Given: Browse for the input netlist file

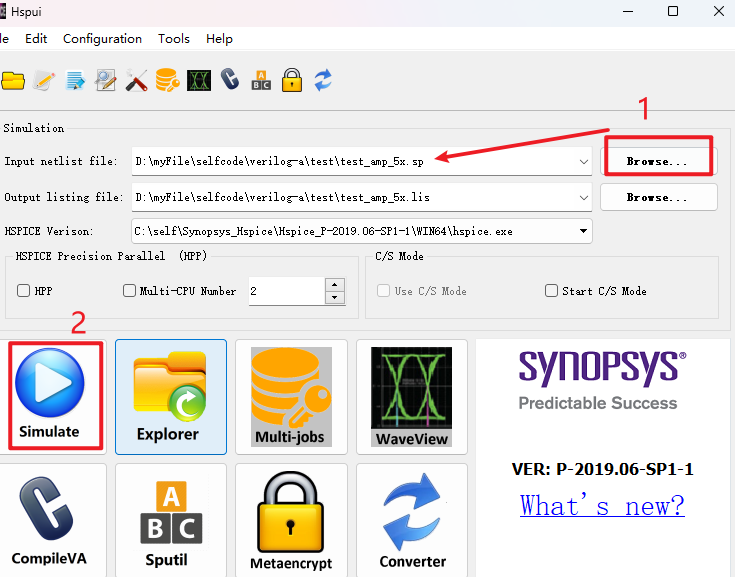Looking at the screenshot, I should pos(658,161).
